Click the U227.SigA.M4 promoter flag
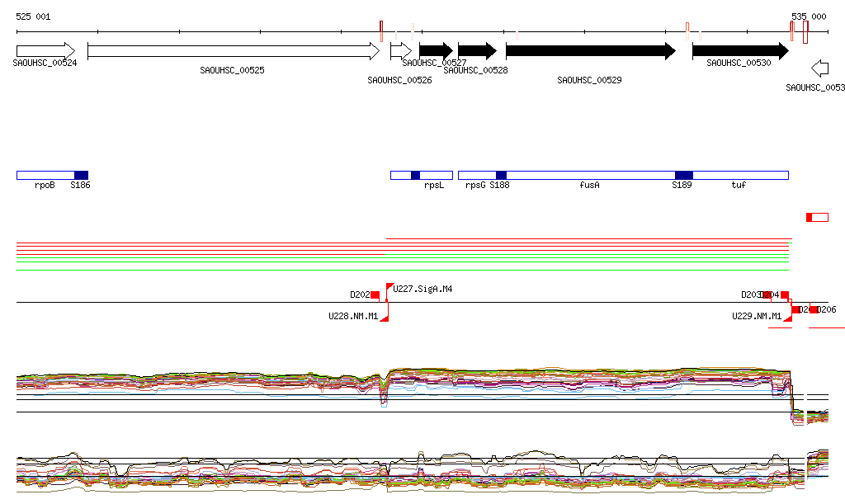The image size is (845, 504). click(389, 288)
